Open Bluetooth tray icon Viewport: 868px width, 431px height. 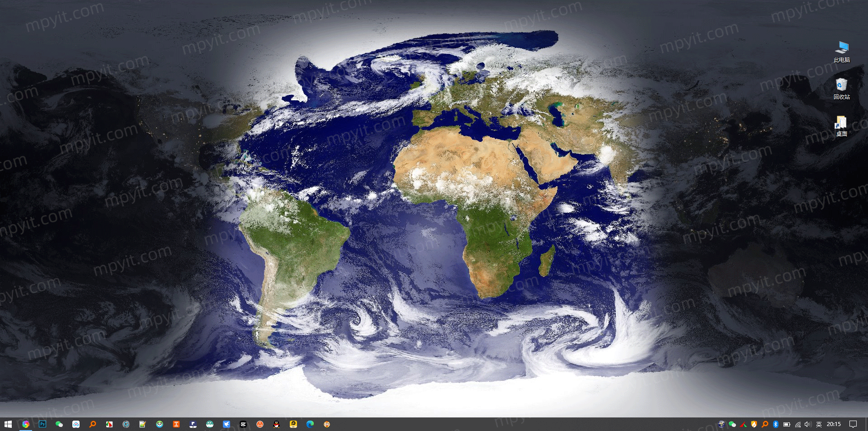click(776, 424)
